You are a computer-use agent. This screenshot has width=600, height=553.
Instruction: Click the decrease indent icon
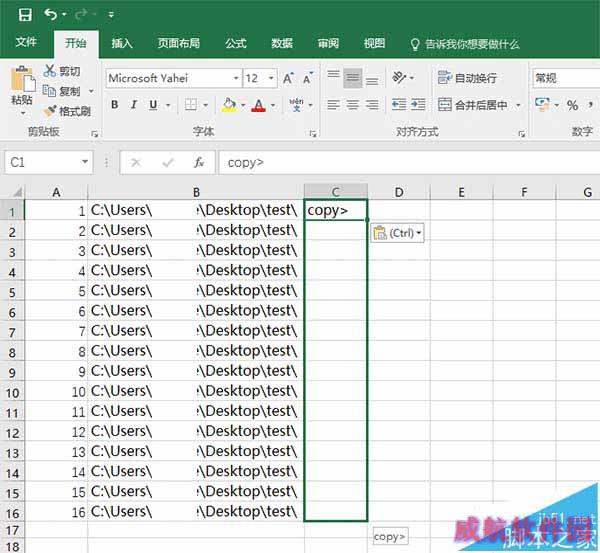click(399, 104)
